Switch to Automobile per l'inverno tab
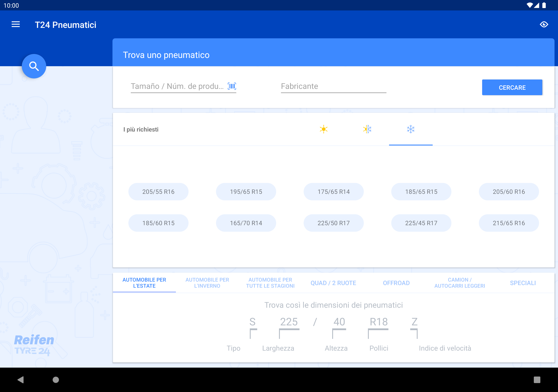 click(x=207, y=283)
